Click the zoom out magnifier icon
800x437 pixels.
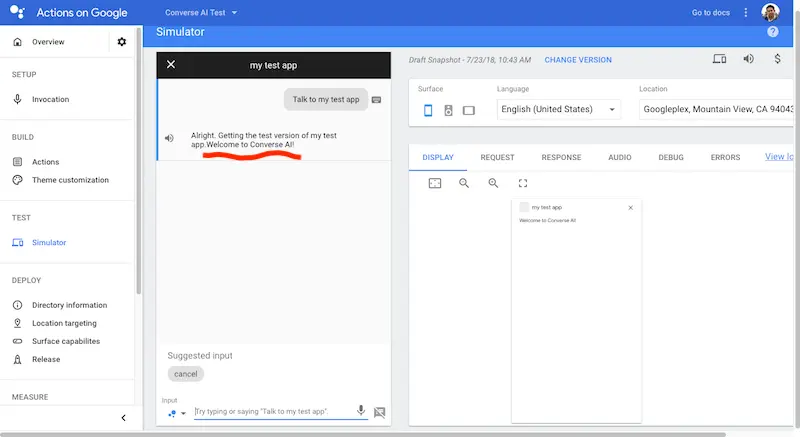pyautogui.click(x=464, y=183)
